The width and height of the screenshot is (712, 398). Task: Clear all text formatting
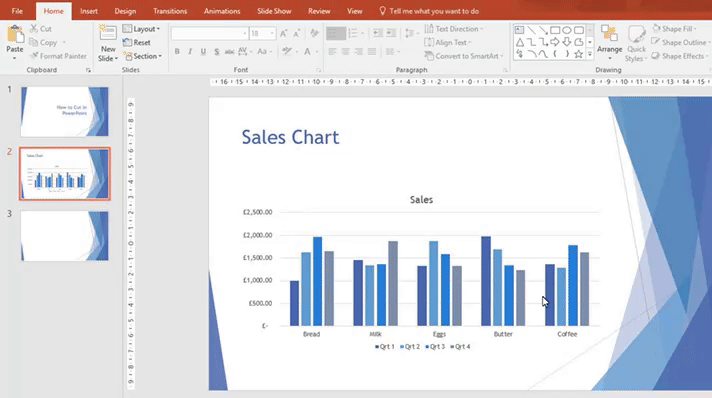point(314,33)
